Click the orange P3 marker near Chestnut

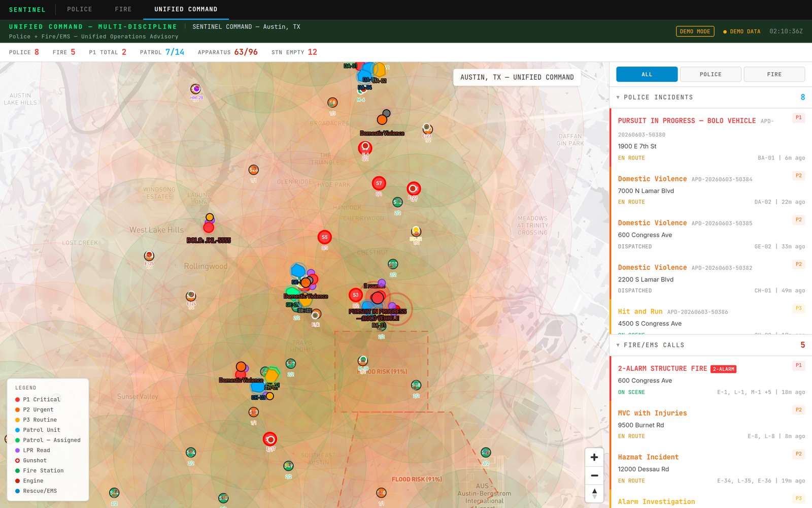coord(416,232)
